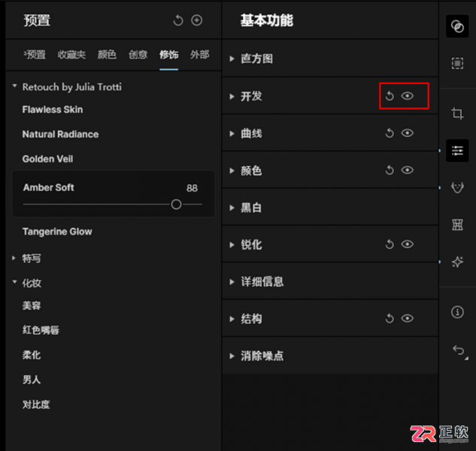This screenshot has height=451, width=476.
Task: Apply the Golden Veil preset
Action: (x=47, y=159)
